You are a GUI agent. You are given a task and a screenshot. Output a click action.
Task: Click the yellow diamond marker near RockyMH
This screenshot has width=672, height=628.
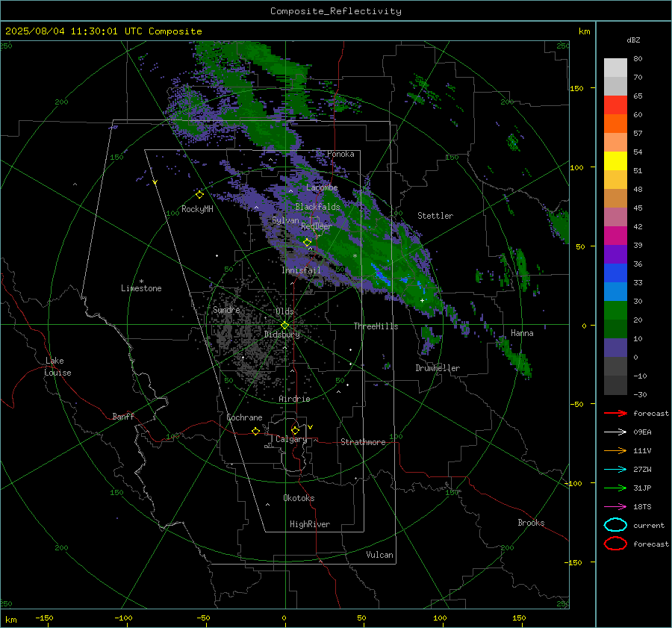pos(199,195)
